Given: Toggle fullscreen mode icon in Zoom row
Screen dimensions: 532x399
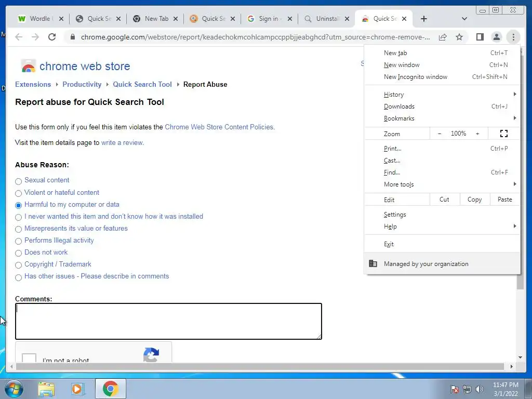Looking at the screenshot, I should [504, 134].
